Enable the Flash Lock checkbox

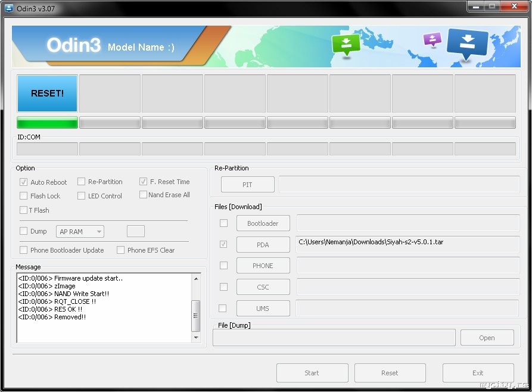[x=23, y=196]
